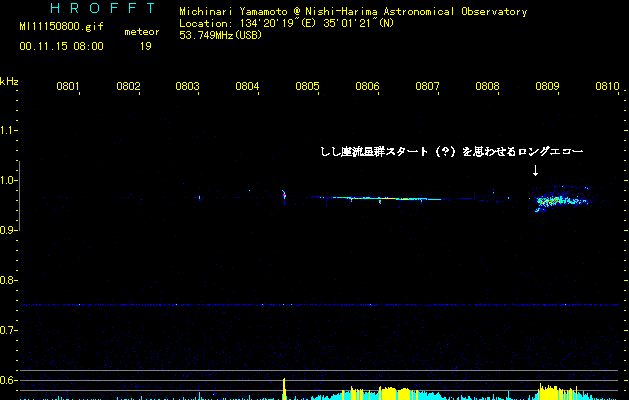Select the 0803 time marker
Image resolution: width=629 pixels, height=400 pixels.
(188, 87)
